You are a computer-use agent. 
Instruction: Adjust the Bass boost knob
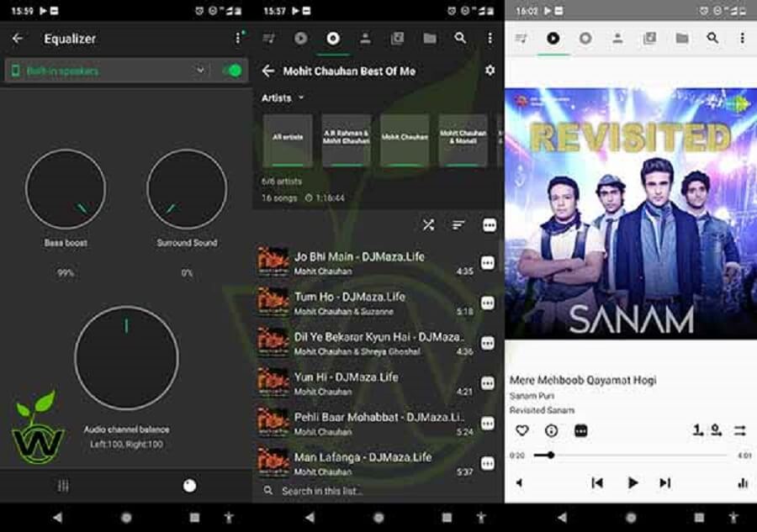(66, 189)
